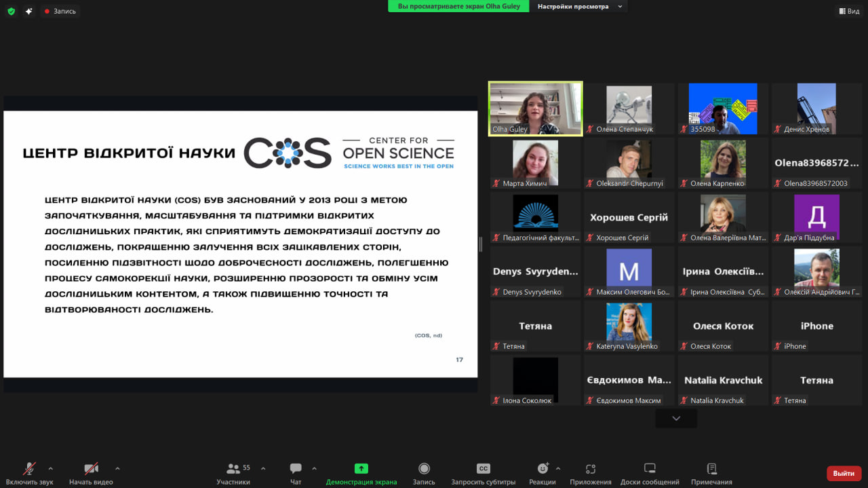Click the muted mic icon beside Олеся Коток

click(x=684, y=346)
